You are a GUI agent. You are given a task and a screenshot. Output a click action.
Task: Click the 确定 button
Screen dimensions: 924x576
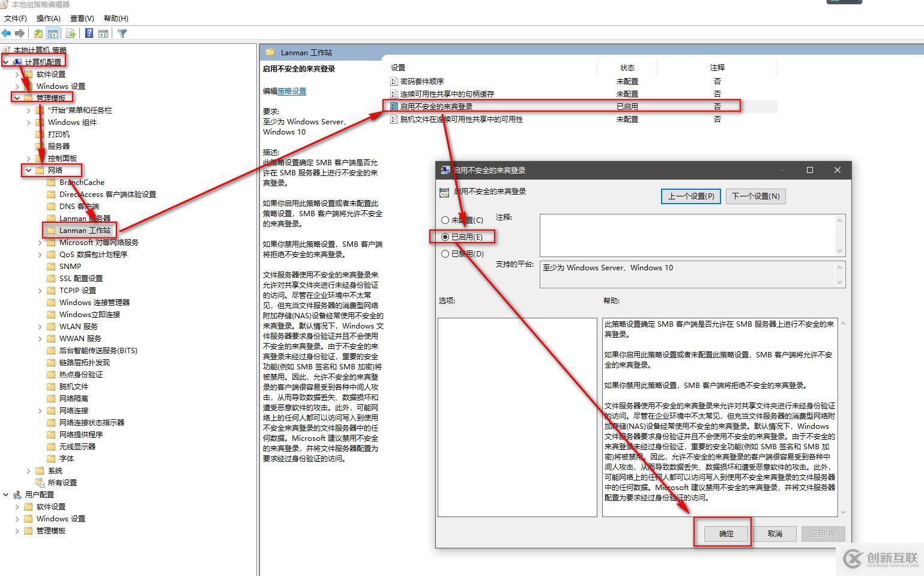tap(726, 533)
